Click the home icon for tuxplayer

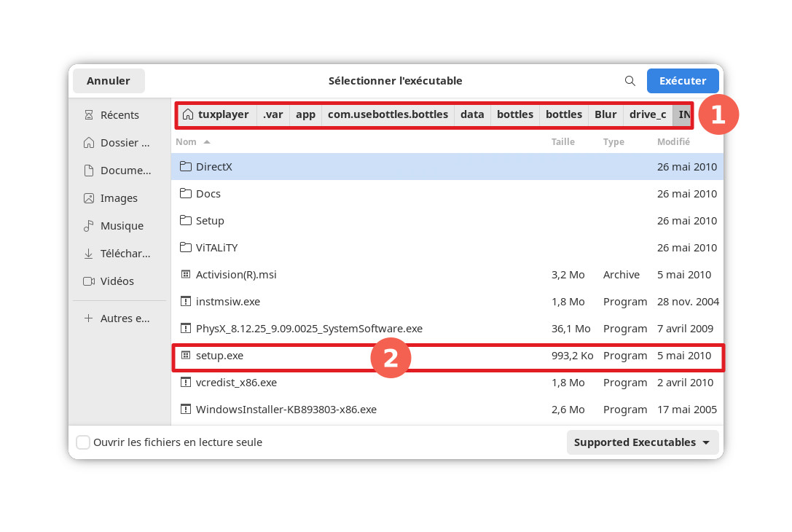click(x=189, y=114)
